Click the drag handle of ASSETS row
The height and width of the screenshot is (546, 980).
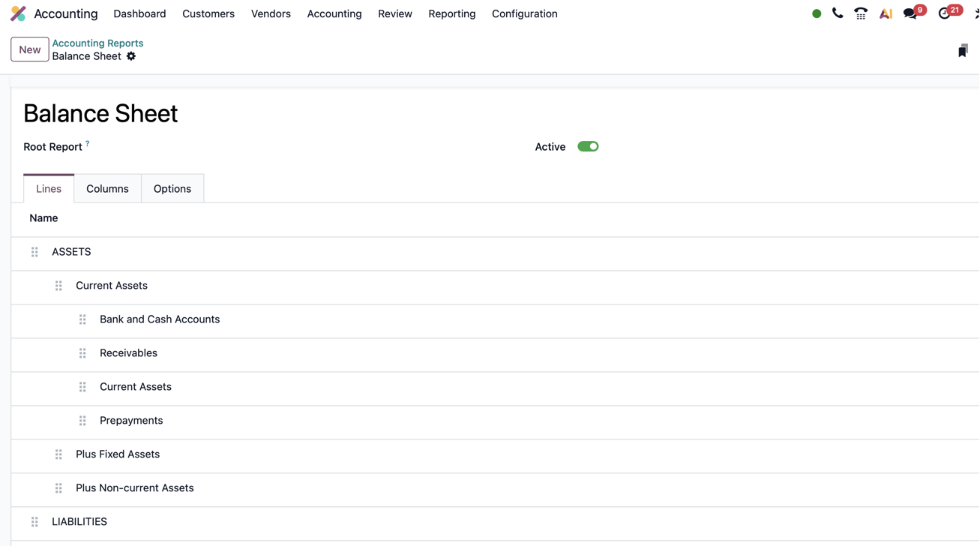point(34,252)
